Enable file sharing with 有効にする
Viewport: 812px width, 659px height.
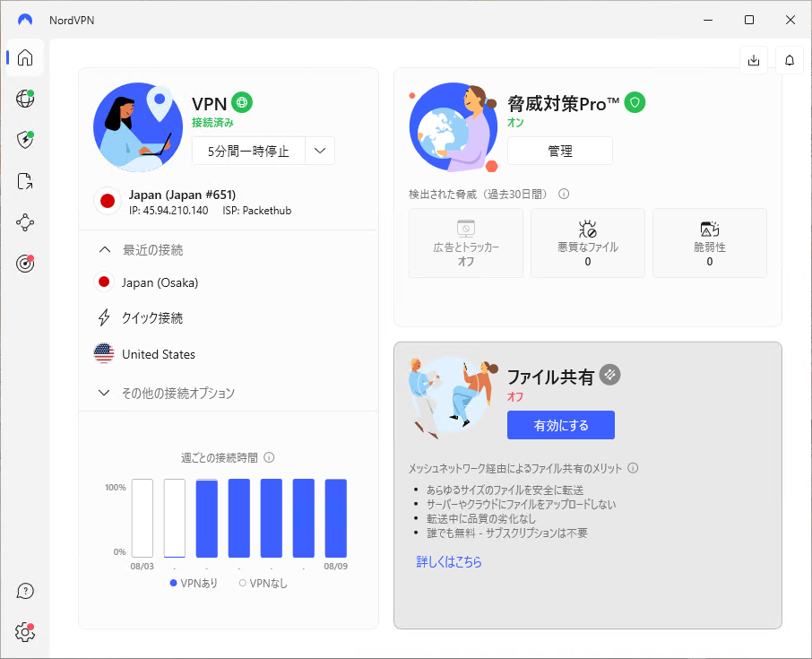click(560, 425)
